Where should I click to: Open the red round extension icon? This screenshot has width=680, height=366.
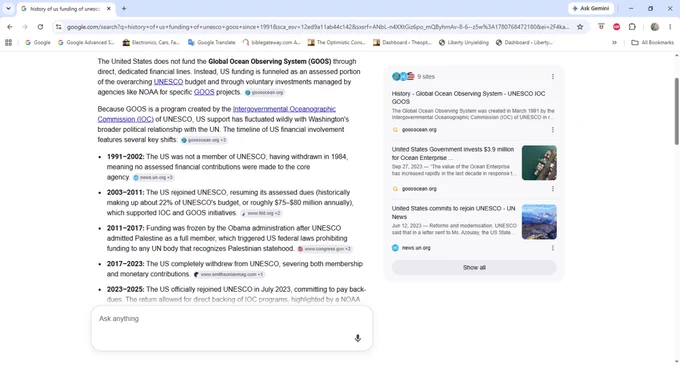[x=616, y=27]
